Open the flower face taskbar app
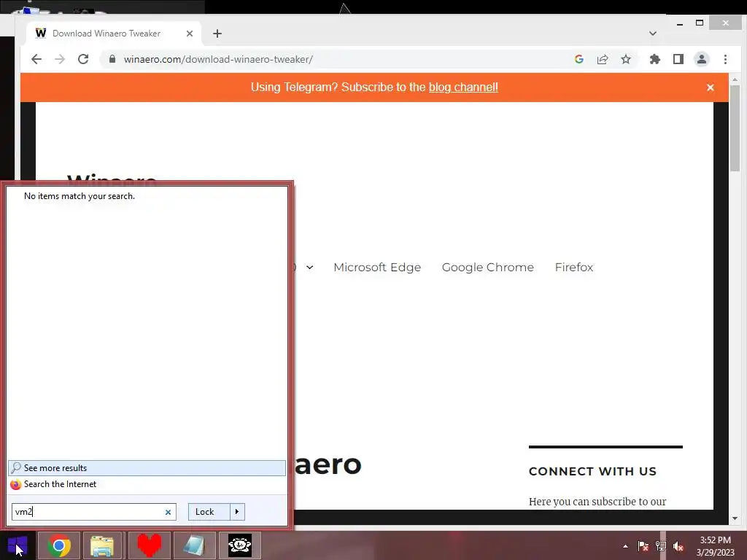Image resolution: width=747 pixels, height=560 pixels. point(239,545)
